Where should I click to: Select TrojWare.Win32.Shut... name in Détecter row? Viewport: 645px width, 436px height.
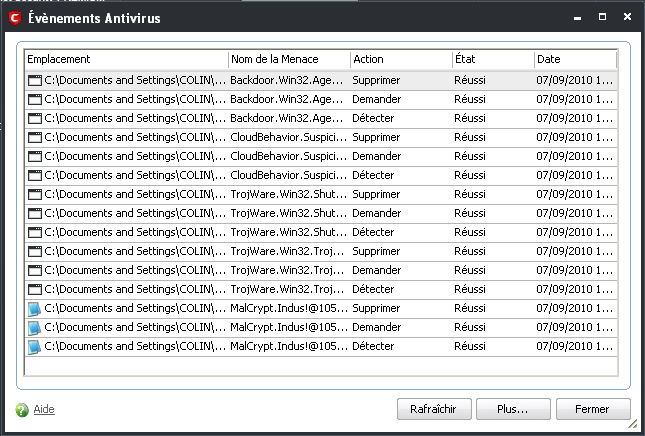click(x=288, y=232)
